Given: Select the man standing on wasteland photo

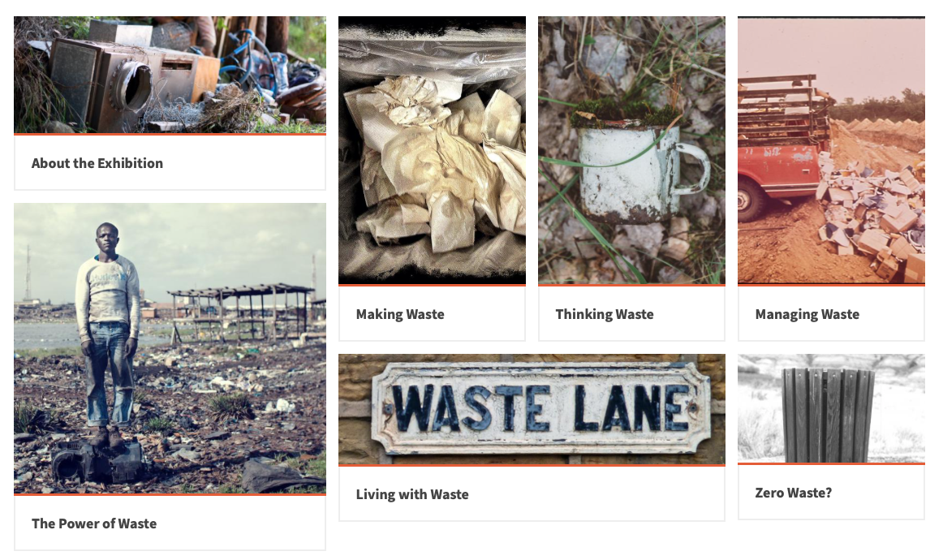Looking at the screenshot, I should (170, 348).
